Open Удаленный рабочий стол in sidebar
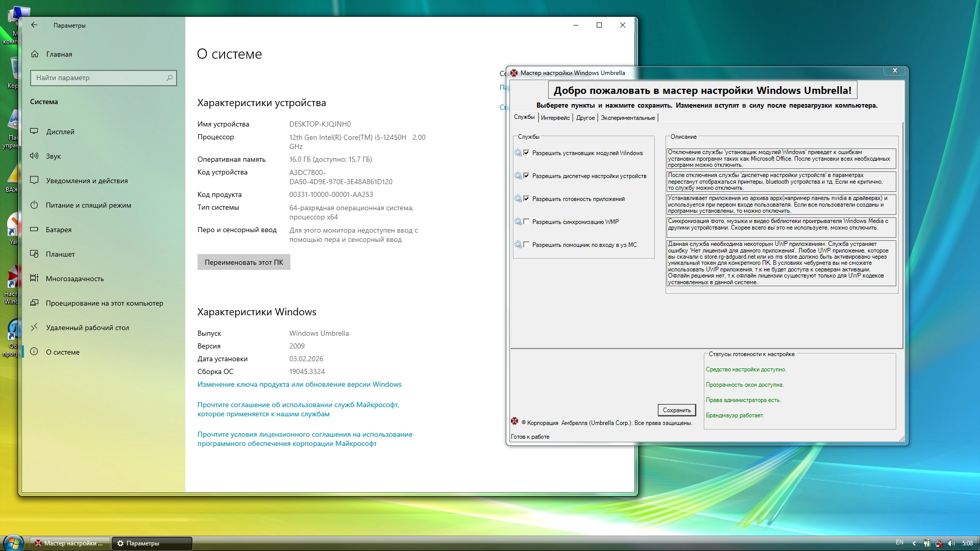 point(87,328)
